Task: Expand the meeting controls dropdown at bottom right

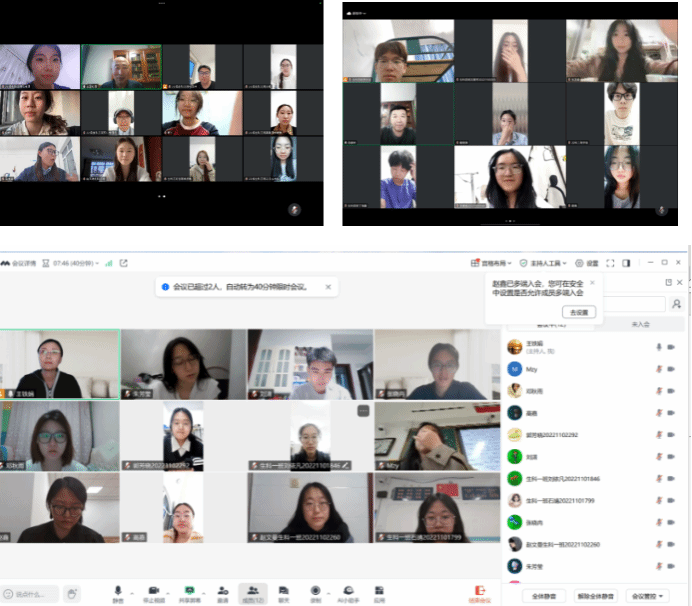Action: point(647,595)
